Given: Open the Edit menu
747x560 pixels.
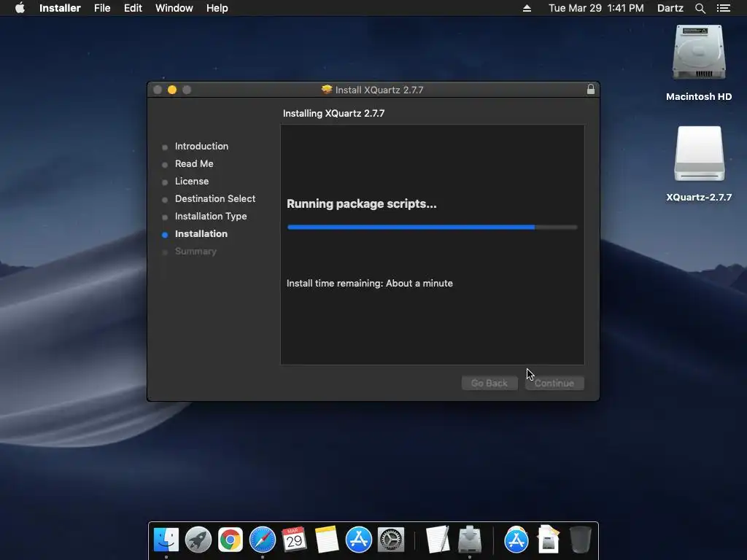Looking at the screenshot, I should coord(133,8).
